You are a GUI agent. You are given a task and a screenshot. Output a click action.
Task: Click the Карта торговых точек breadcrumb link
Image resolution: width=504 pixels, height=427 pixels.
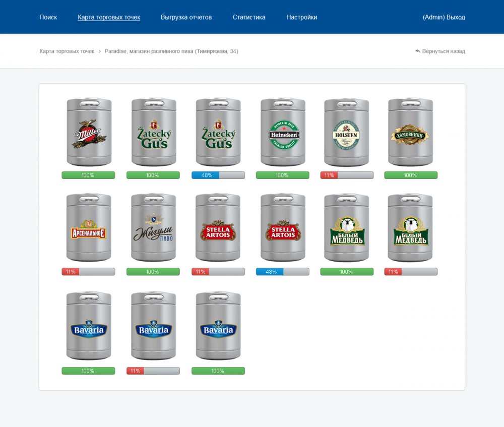click(67, 51)
